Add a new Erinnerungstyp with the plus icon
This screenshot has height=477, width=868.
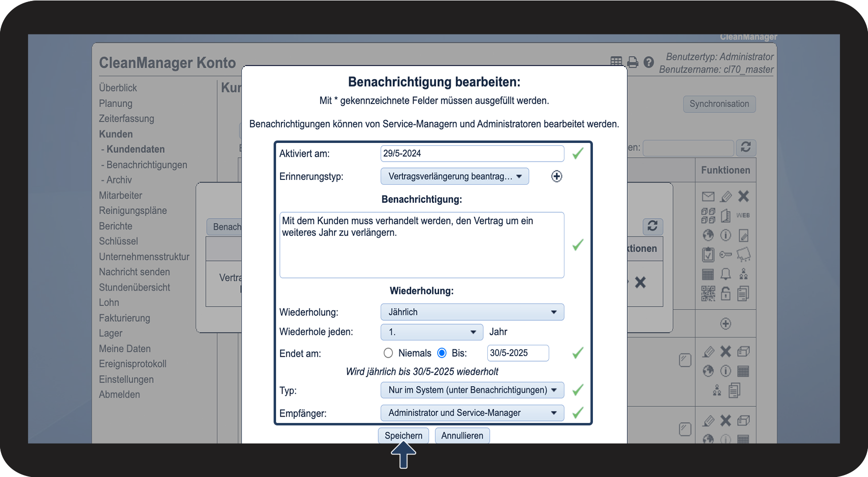557,176
